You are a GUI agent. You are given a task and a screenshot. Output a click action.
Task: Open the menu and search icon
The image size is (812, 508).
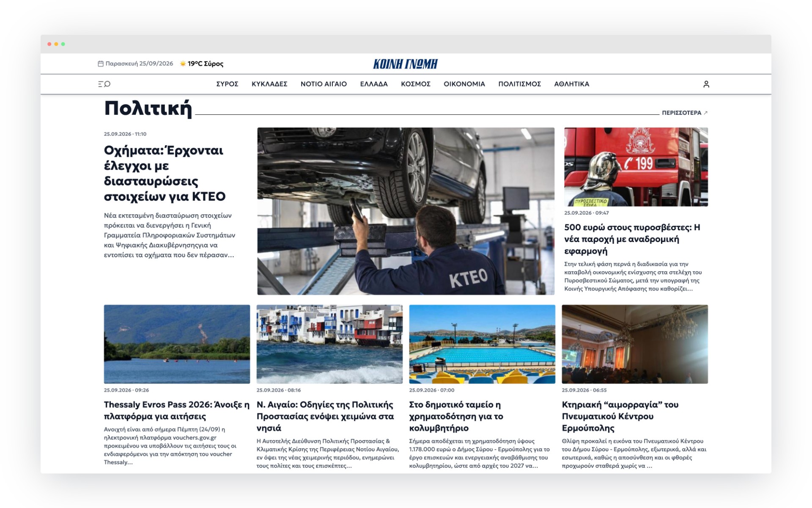[104, 84]
